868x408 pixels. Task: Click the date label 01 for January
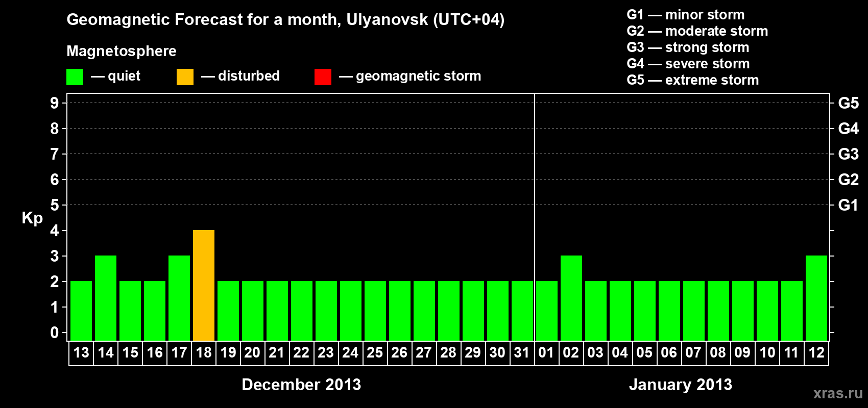pyautogui.click(x=546, y=352)
